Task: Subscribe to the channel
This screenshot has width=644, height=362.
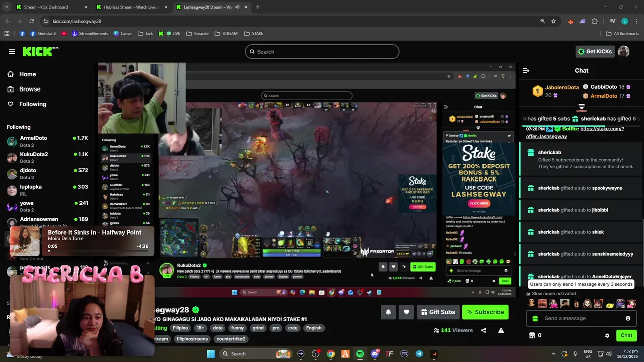Action: coord(486,312)
